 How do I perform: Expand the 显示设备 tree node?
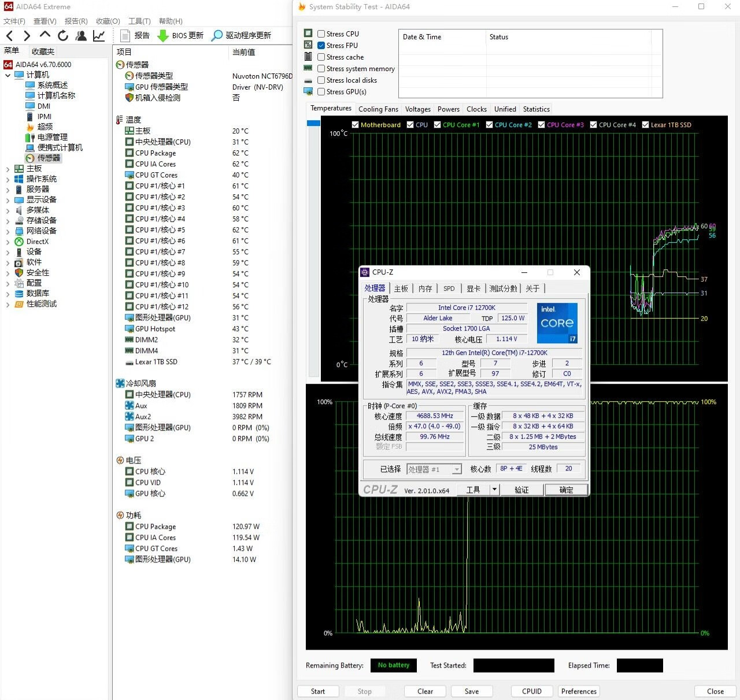[8, 200]
